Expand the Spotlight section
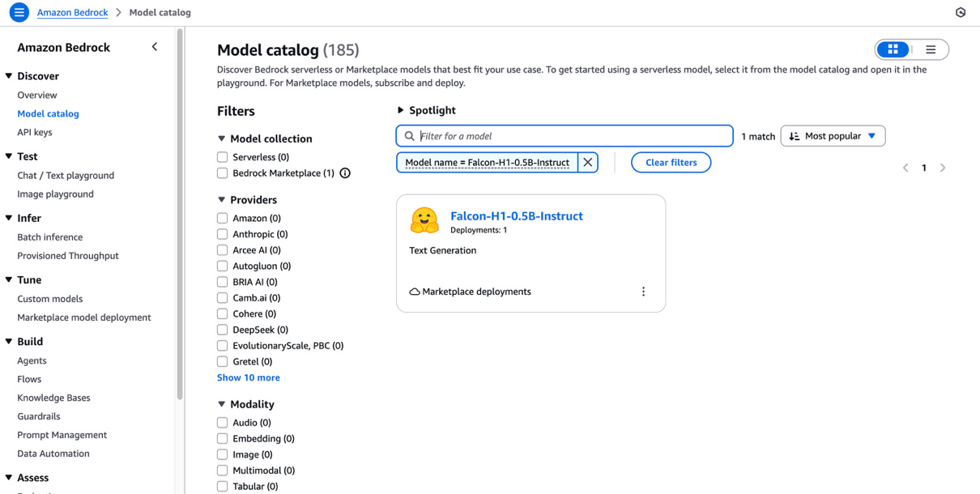This screenshot has height=494, width=980. click(x=400, y=111)
